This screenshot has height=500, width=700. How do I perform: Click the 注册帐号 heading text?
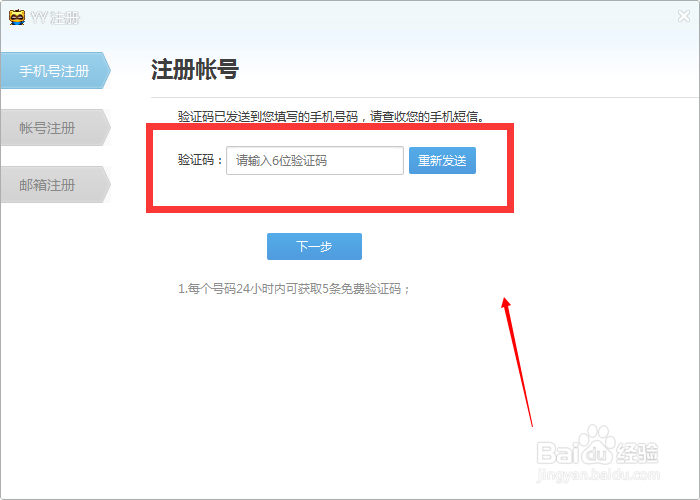tap(195, 69)
